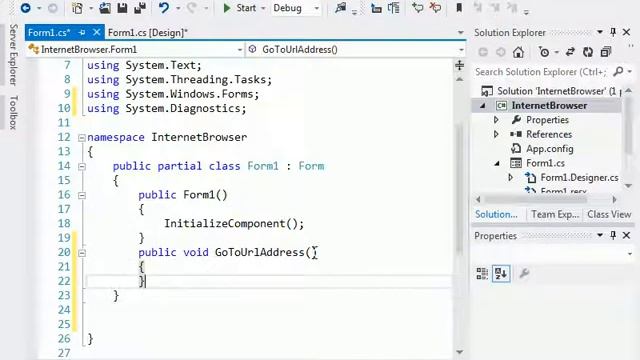Toggle a bookmark on current line
Image resolution: width=640 pixels, height=360 pixels.
(x=459, y=8)
